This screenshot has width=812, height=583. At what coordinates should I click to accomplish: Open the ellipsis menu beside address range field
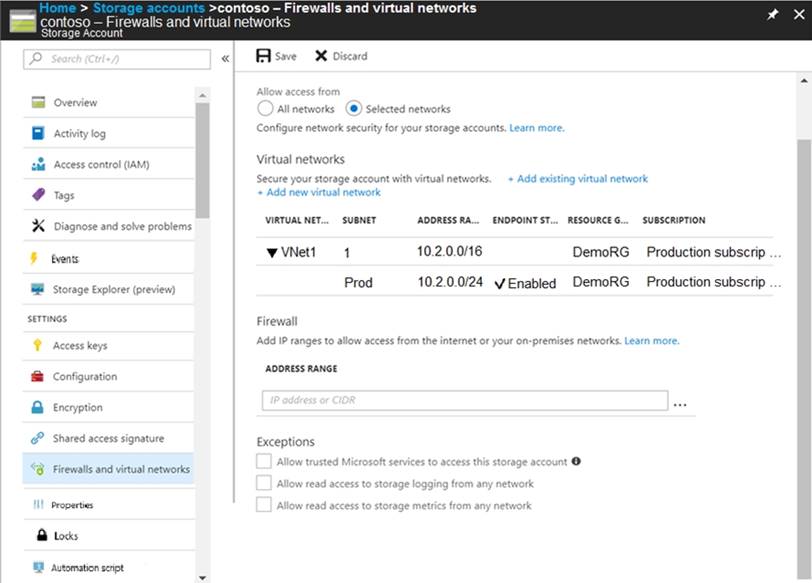point(680,404)
